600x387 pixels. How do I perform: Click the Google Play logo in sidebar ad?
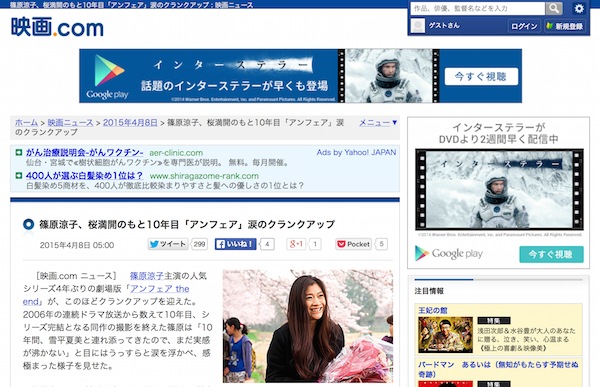tap(449, 253)
